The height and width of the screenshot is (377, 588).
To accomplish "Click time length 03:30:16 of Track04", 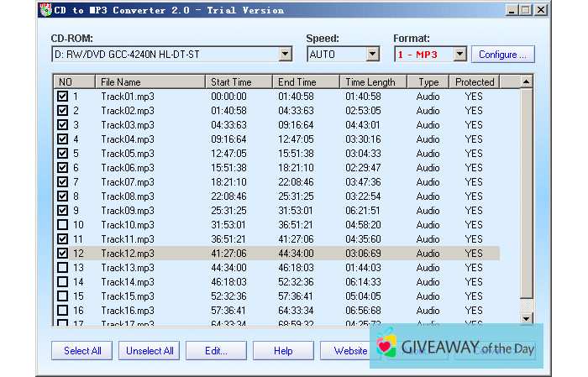I will [x=363, y=139].
